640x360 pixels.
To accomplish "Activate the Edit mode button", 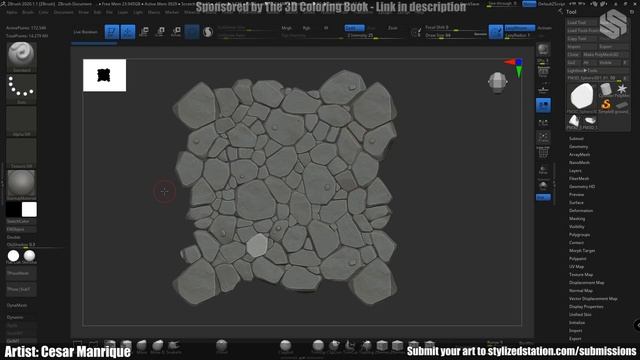I will pos(111,32).
